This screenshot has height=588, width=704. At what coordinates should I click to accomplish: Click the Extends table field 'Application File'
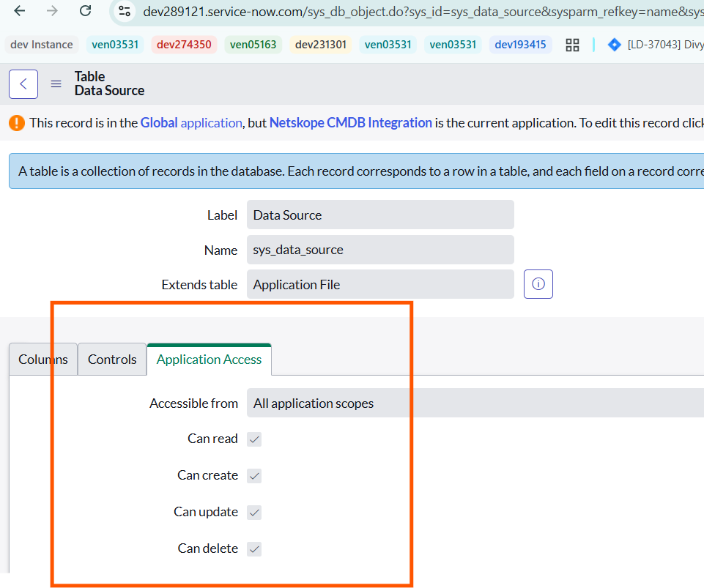tap(380, 284)
